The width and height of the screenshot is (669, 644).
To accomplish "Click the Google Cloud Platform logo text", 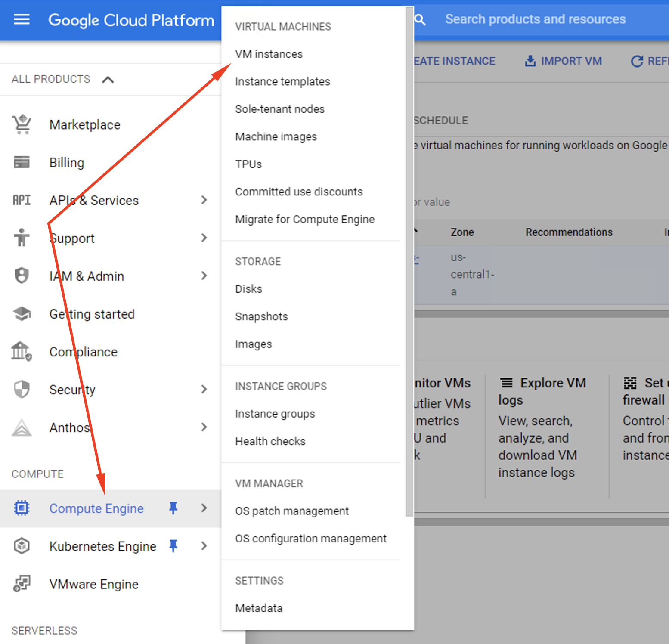I will (131, 20).
